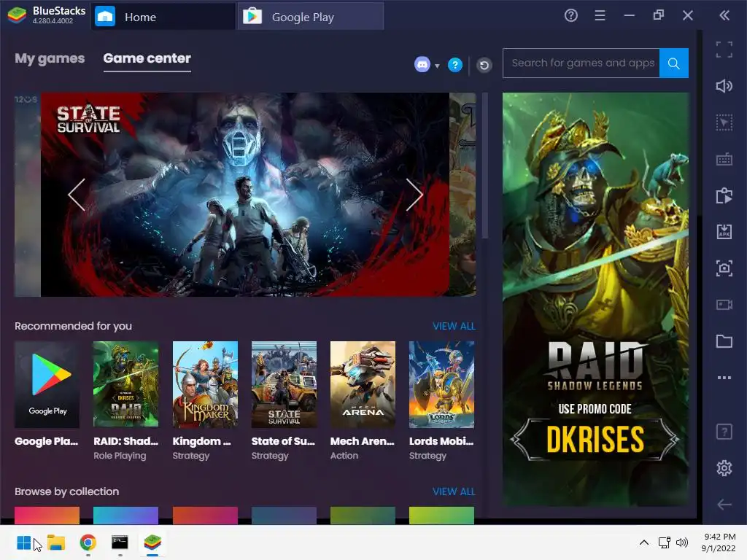Click the sidebar help question icon
Viewport: 747px width, 560px height.
[x=724, y=432]
